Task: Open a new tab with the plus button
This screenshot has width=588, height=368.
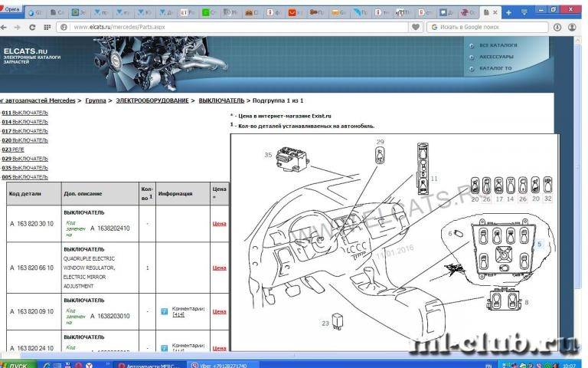Action: pyautogui.click(x=508, y=12)
